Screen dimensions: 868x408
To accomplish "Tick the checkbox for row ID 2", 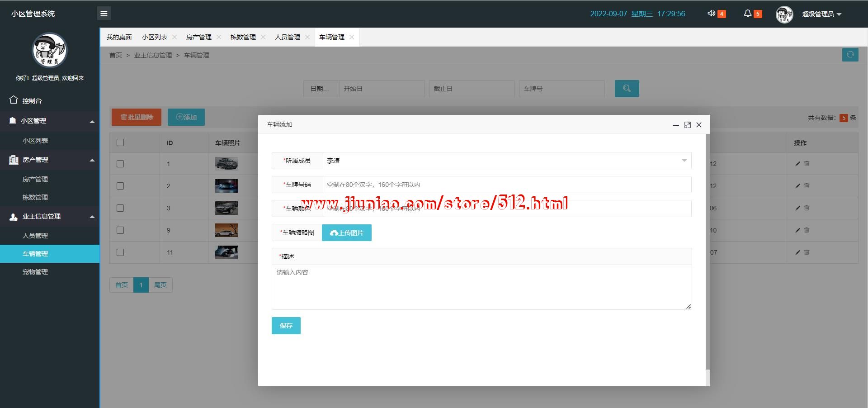I will pos(120,186).
